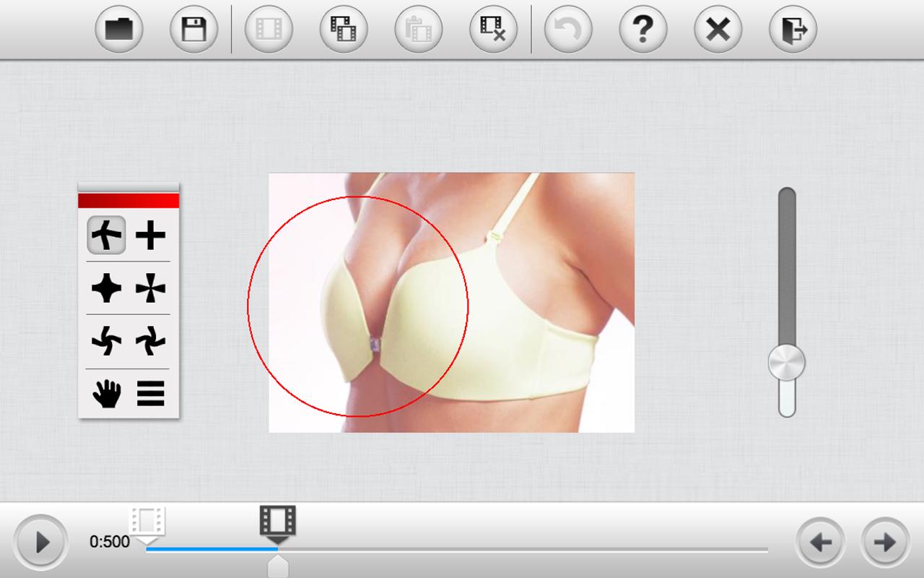The image size is (924, 578).
Task: Click the 0:500 time readout
Action: (110, 542)
